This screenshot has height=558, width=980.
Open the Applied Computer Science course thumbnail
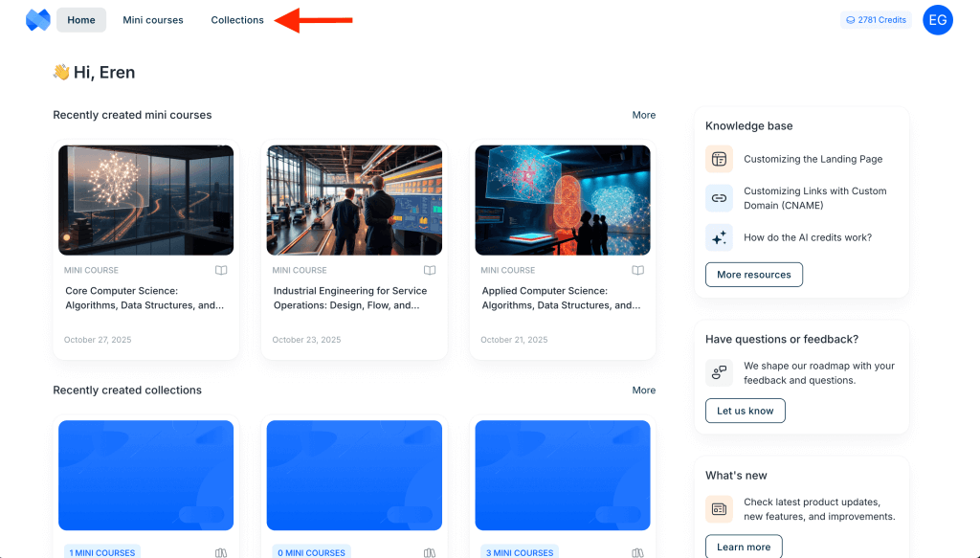point(563,200)
